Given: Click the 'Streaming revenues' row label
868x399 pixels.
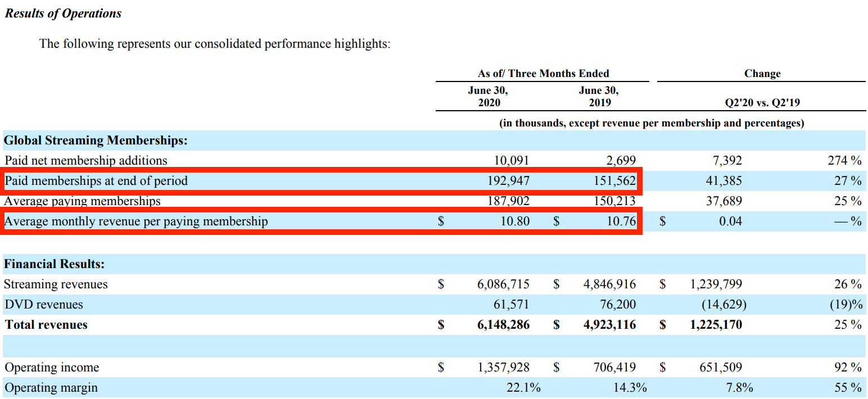Looking at the screenshot, I should coord(56,284).
